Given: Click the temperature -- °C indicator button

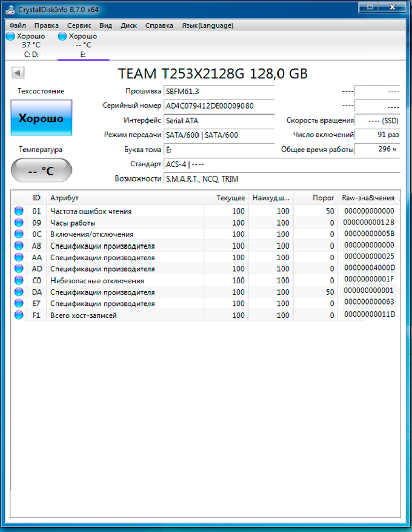Looking at the screenshot, I should coord(41,171).
